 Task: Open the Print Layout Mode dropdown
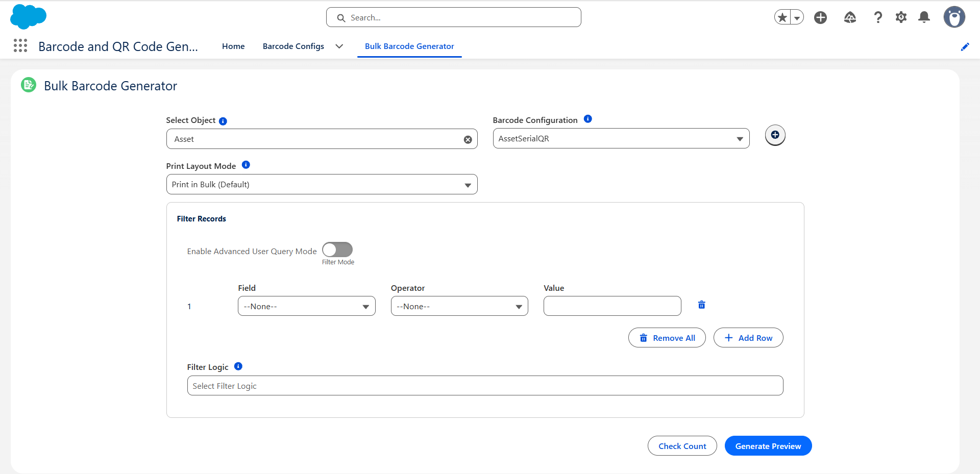322,184
